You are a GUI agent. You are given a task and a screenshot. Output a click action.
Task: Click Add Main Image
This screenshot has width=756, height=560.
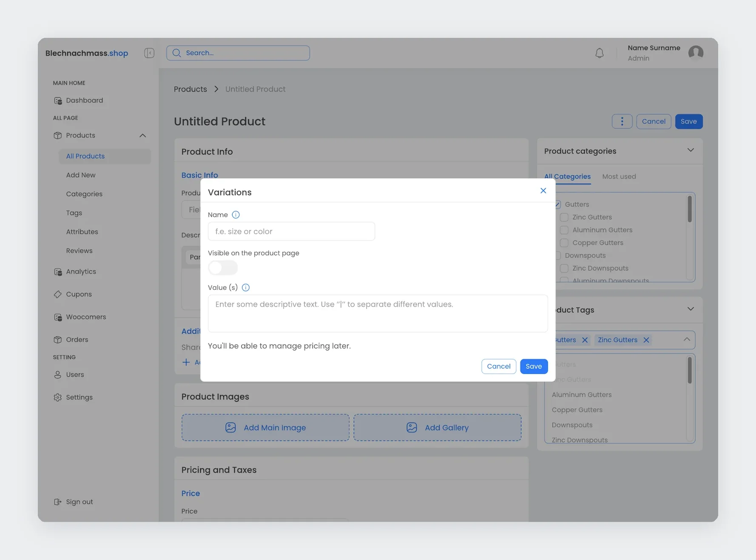tap(265, 428)
